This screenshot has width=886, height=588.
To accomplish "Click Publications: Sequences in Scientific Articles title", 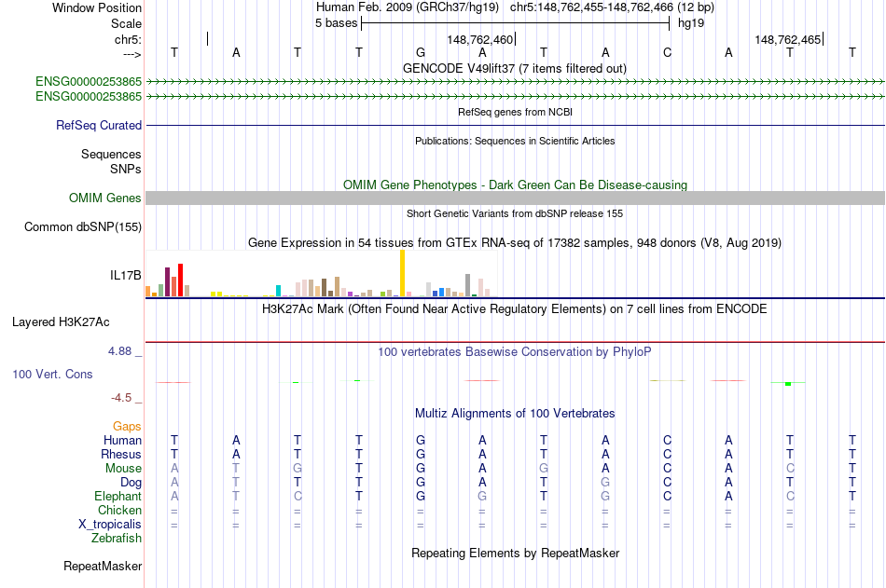I will click(x=515, y=141).
